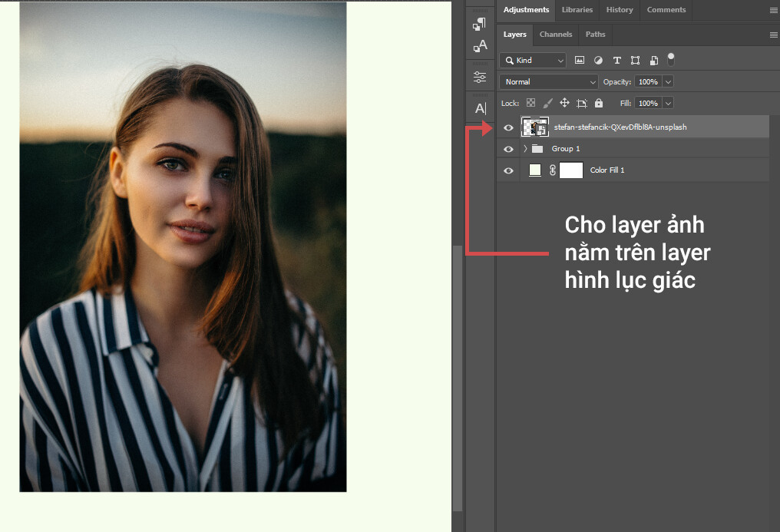Viewport: 780px width, 532px height.
Task: Select the adjustment layers filter icon
Action: pos(598,60)
